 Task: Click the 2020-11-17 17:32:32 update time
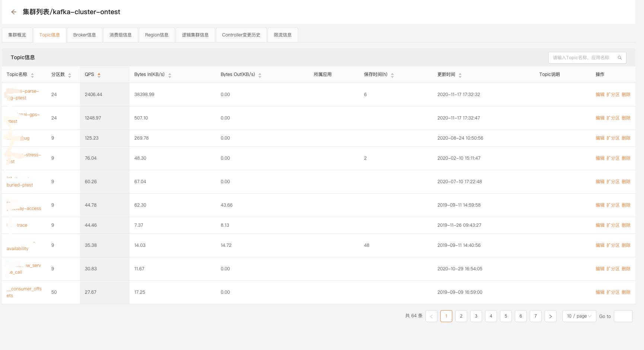click(x=459, y=95)
